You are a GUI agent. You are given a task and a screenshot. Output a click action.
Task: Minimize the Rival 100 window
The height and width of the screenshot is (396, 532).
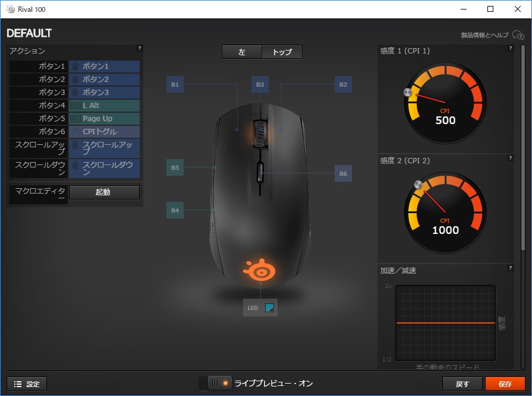464,9
